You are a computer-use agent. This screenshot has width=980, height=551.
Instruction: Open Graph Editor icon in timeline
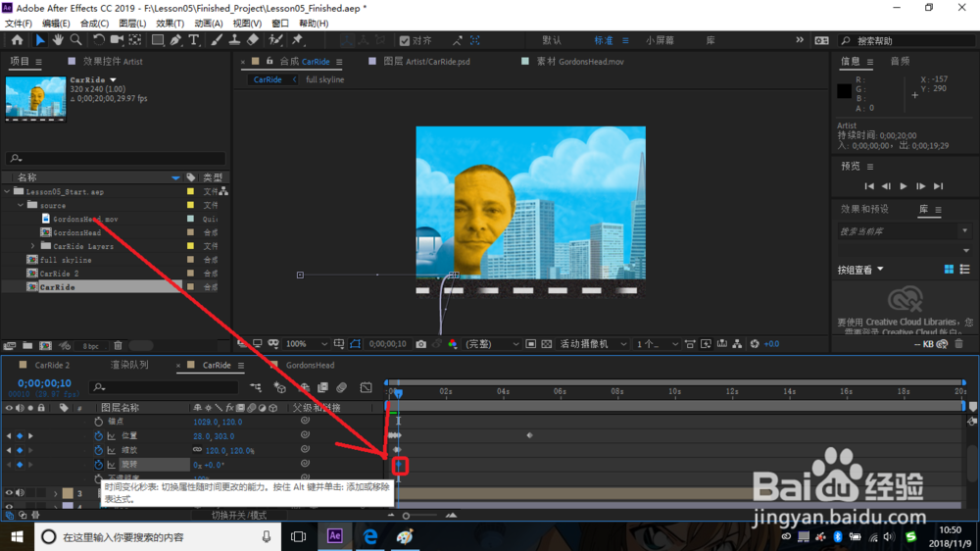367,388
